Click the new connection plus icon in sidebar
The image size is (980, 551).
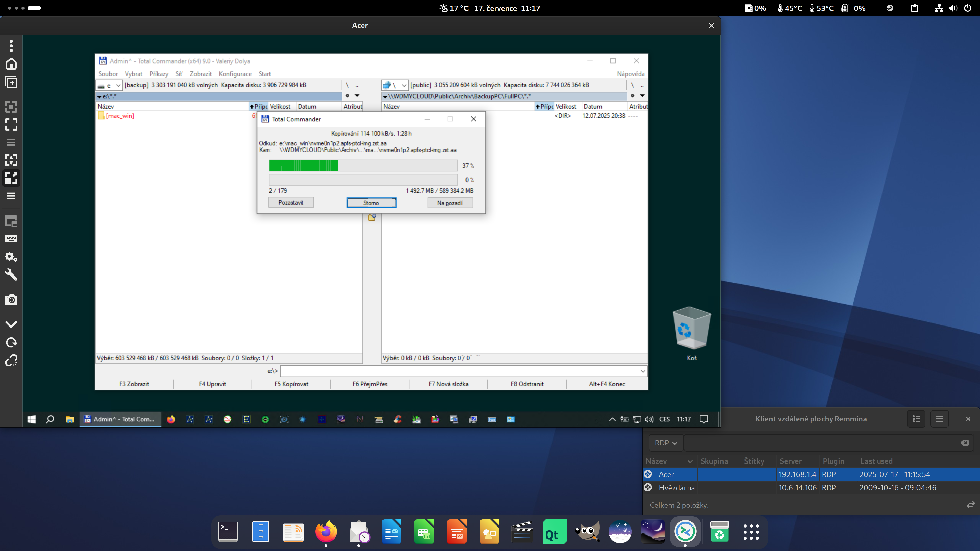click(11, 82)
